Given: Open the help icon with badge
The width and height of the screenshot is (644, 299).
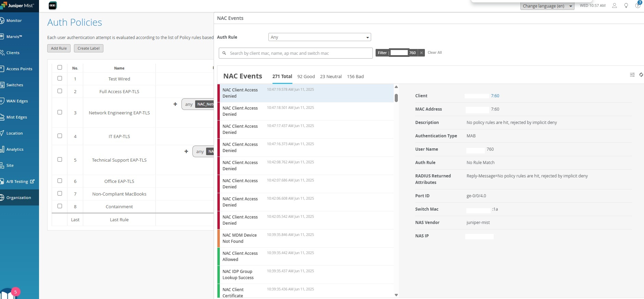Looking at the screenshot, I should pos(638,5).
